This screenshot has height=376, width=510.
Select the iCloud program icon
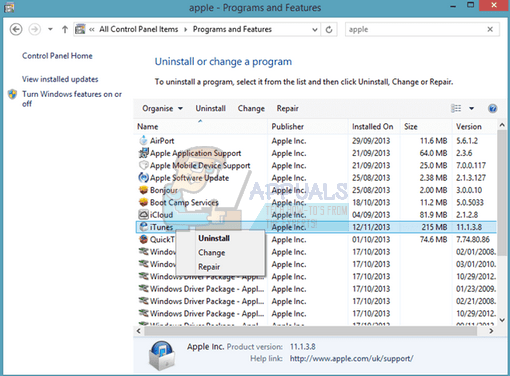(x=143, y=214)
